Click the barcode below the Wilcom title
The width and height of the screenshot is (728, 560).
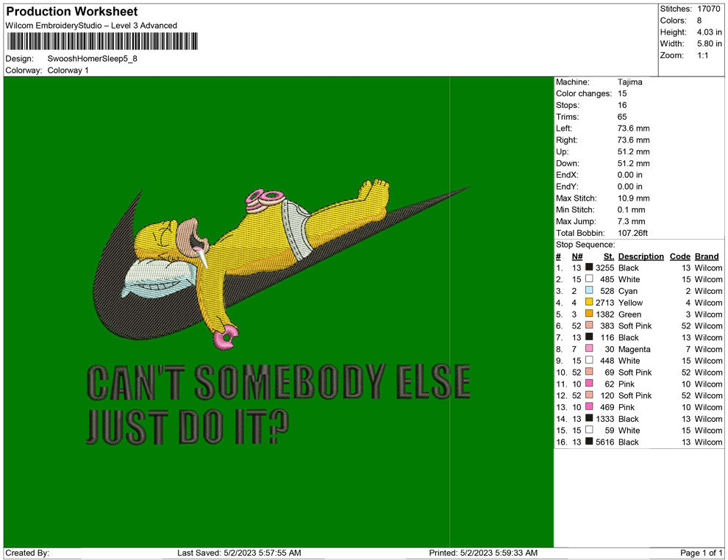(x=102, y=41)
